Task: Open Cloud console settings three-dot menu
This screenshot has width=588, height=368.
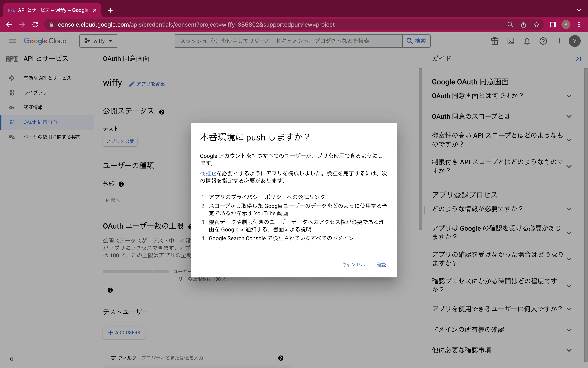Action: [x=559, y=41]
